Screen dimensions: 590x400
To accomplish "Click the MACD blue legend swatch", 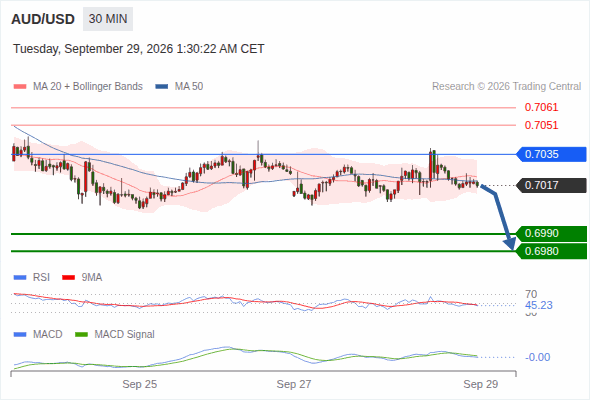I will click(20, 335).
